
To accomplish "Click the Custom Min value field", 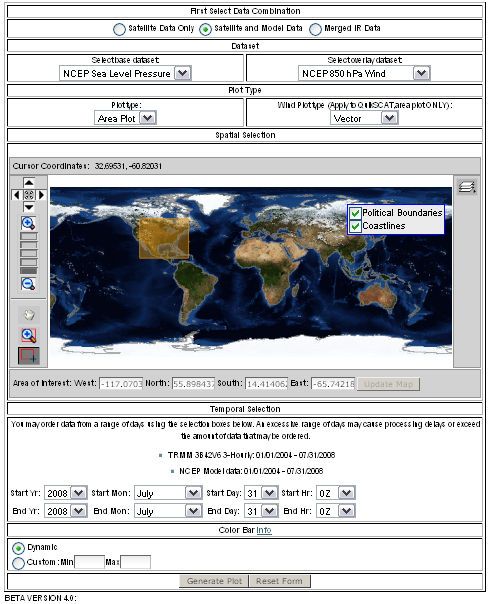I will tap(89, 562).
